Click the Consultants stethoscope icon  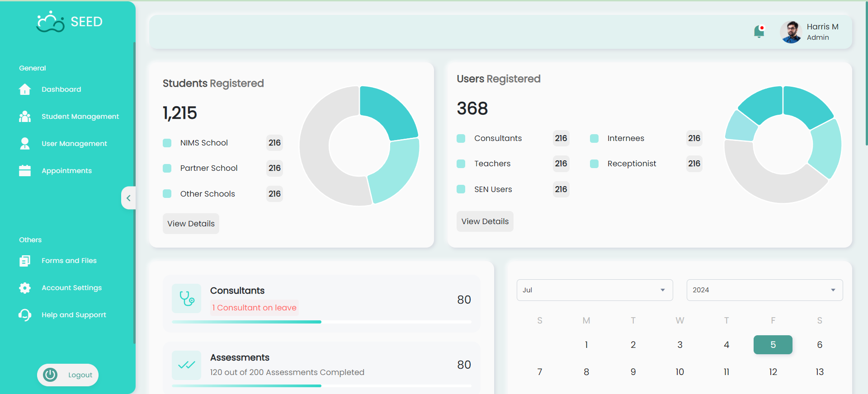(x=186, y=299)
